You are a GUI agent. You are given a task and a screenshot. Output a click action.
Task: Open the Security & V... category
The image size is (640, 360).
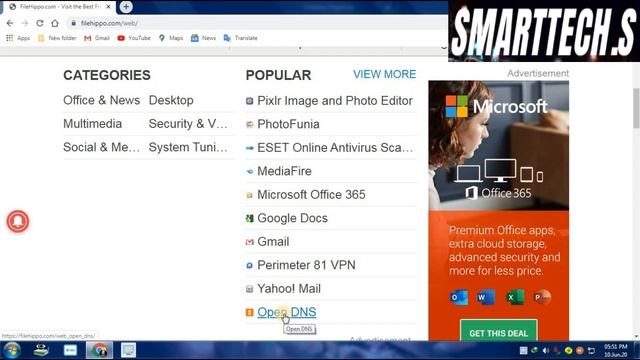[x=188, y=124]
